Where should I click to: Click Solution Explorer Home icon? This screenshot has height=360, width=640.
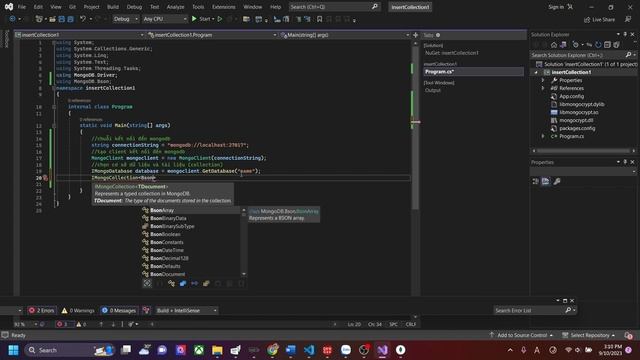pos(554,44)
